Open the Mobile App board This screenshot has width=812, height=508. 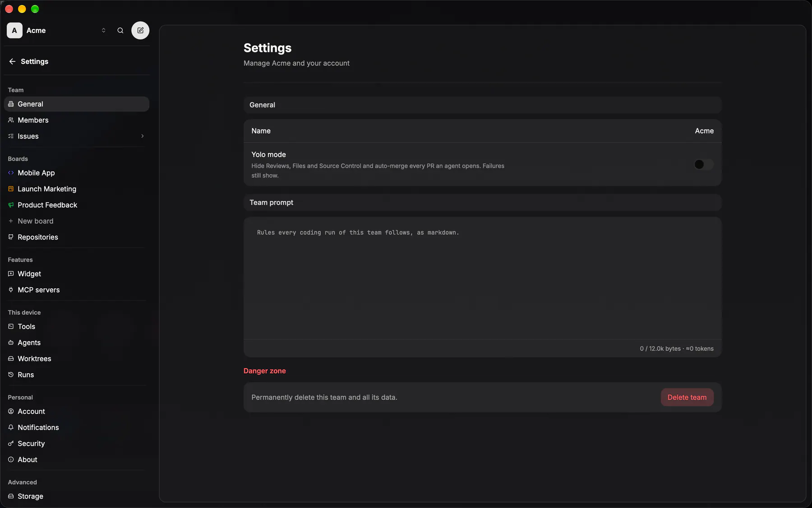tap(77, 173)
